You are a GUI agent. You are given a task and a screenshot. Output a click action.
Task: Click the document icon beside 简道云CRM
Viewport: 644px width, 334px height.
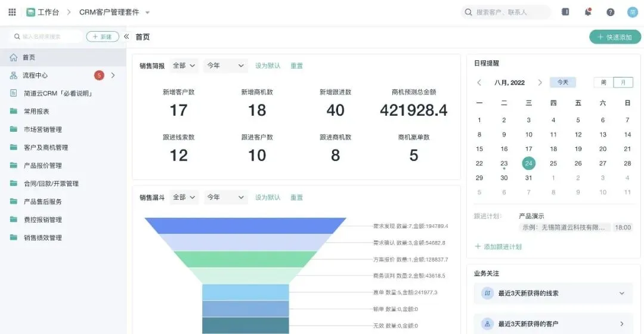point(14,93)
